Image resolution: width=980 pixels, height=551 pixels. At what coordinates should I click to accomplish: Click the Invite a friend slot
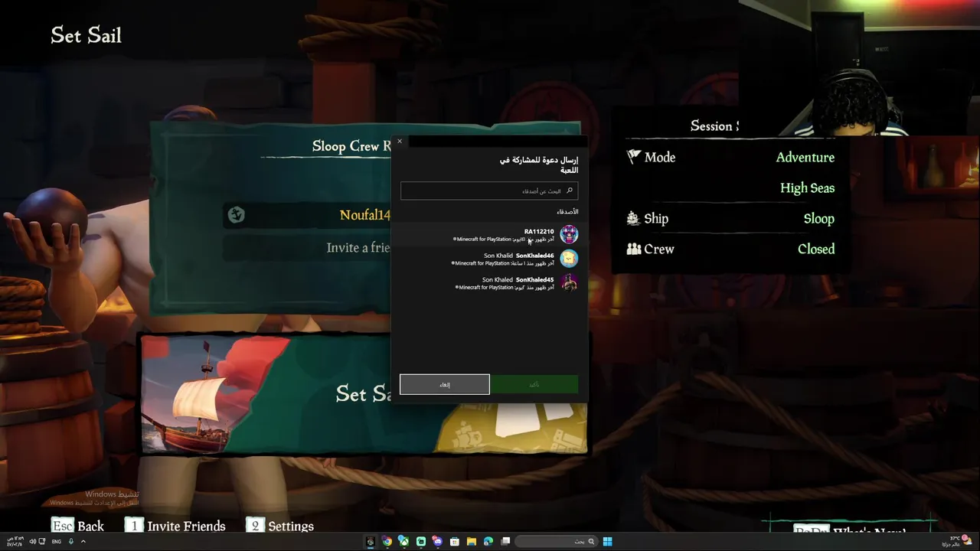[308, 248]
